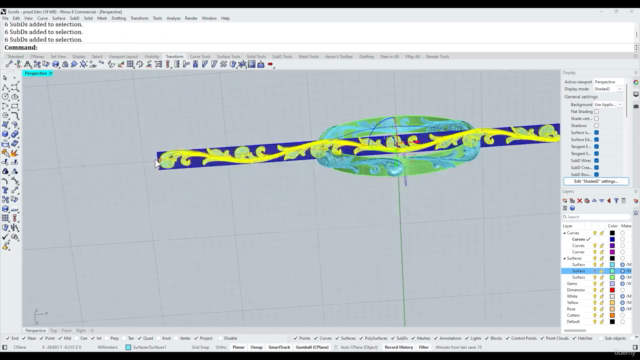Move layer up with the up triangle icon
Screen dimensions: 640x360
pos(594,201)
